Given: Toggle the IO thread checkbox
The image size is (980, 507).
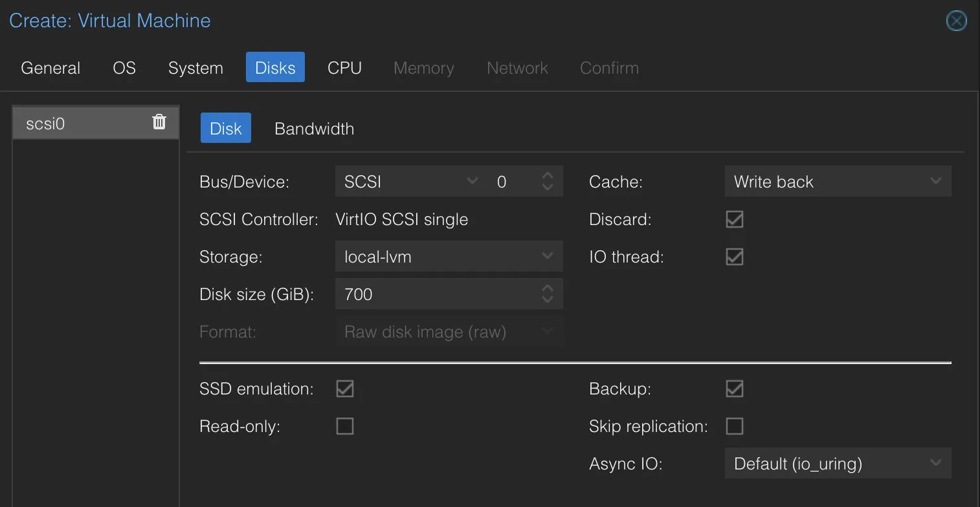Looking at the screenshot, I should click(x=735, y=257).
